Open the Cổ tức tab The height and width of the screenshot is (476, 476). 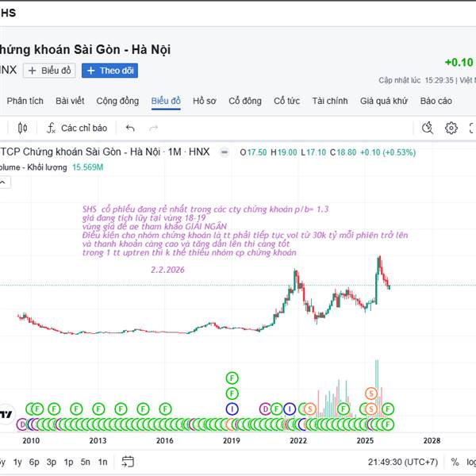[286, 101]
